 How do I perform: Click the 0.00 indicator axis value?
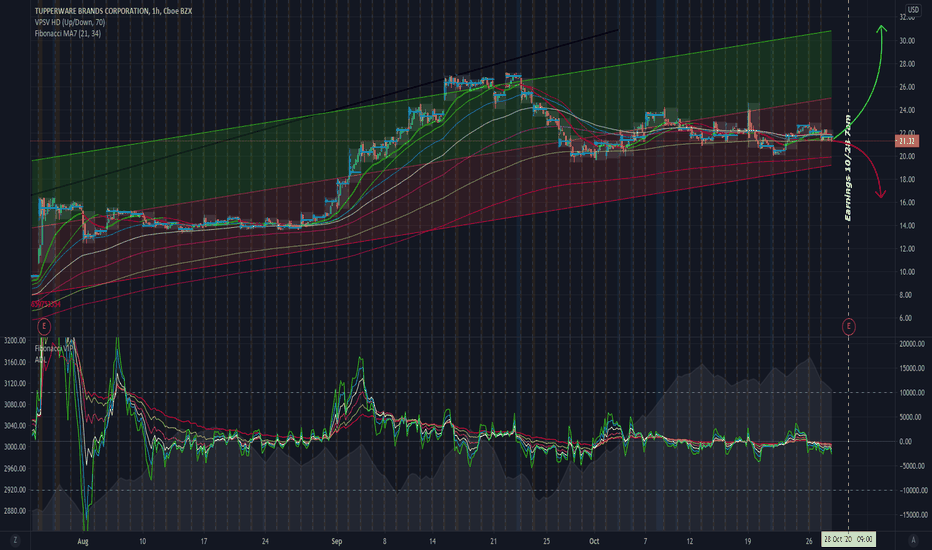click(905, 442)
